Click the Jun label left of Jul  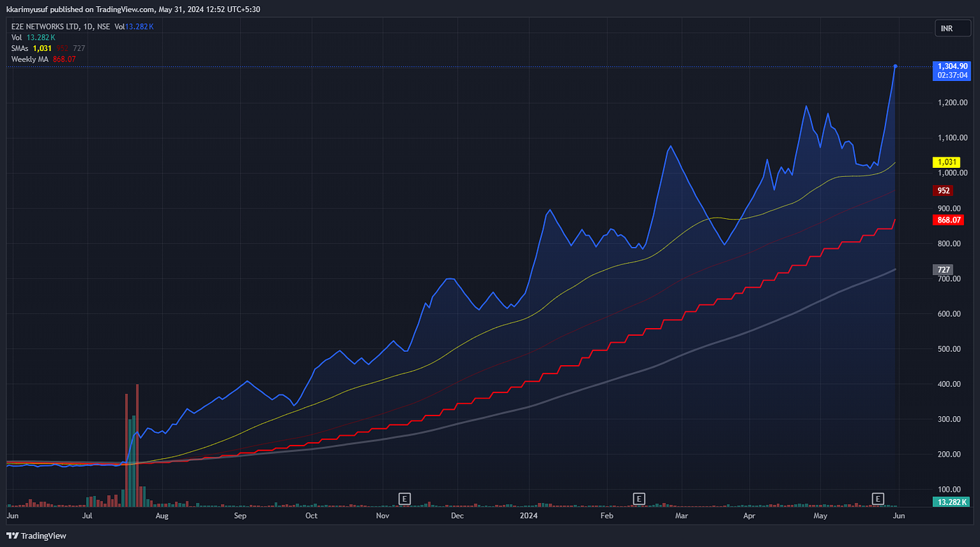point(13,516)
